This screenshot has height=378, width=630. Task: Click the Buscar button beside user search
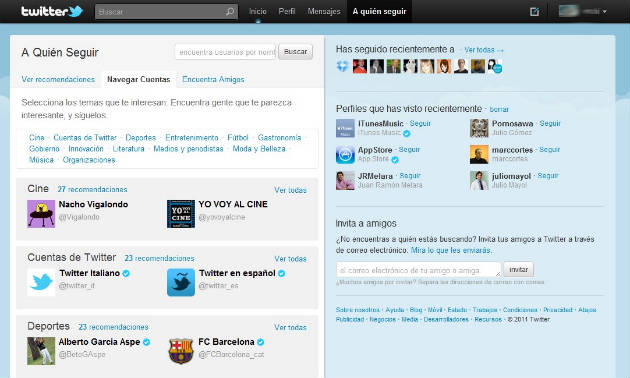(295, 52)
